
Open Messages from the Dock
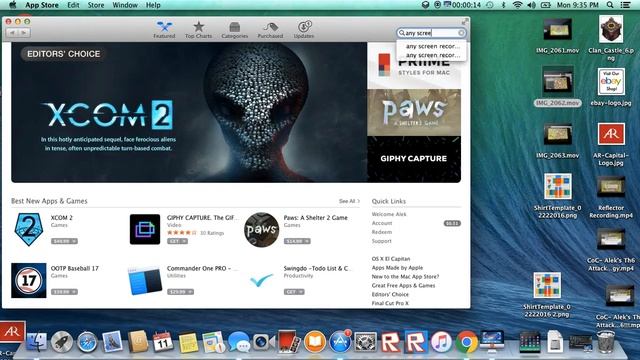pyautogui.click(x=239, y=342)
